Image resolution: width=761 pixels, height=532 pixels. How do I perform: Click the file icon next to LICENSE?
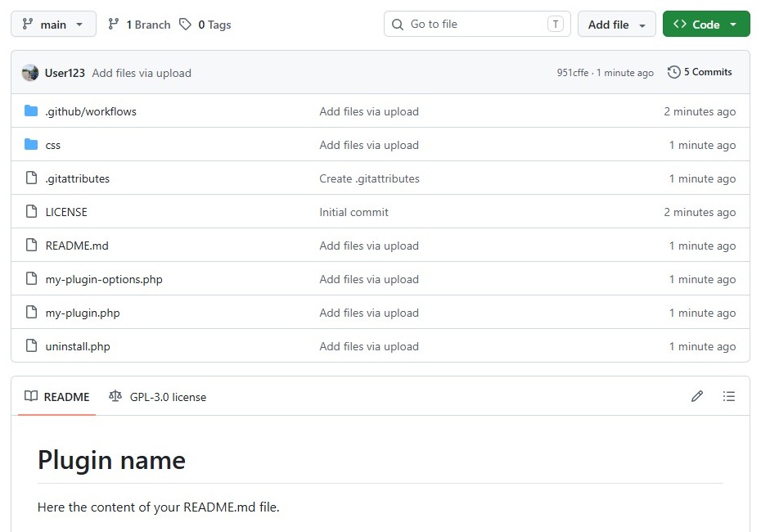tap(32, 211)
